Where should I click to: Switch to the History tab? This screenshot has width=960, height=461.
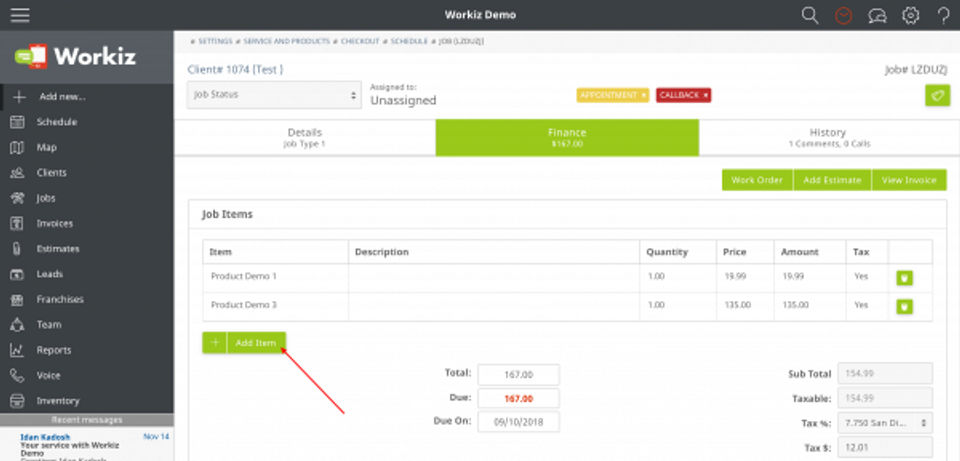coord(828,137)
